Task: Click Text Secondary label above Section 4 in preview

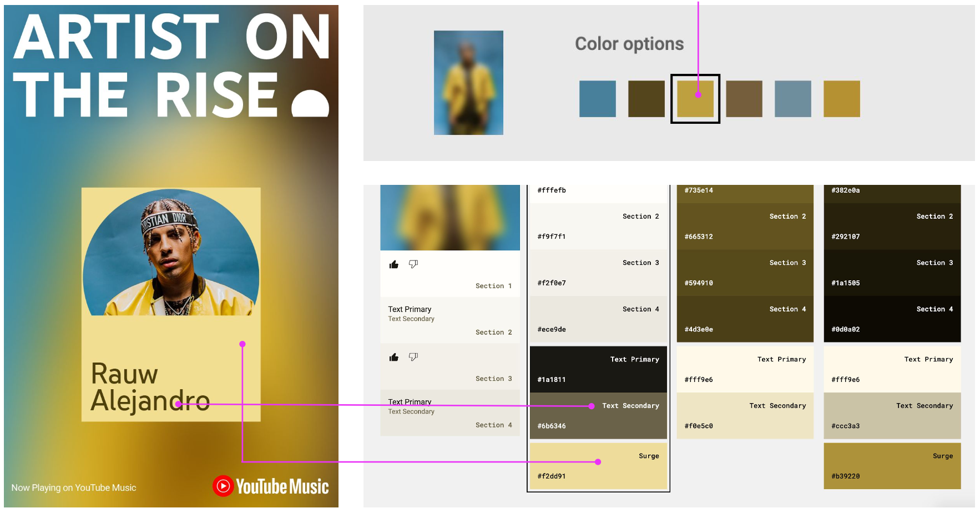Action: point(411,411)
